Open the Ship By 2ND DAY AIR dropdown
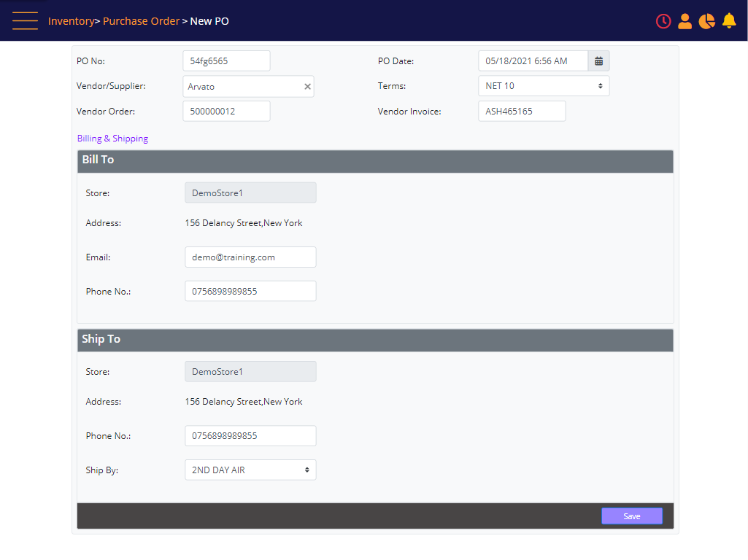 pyautogui.click(x=250, y=470)
